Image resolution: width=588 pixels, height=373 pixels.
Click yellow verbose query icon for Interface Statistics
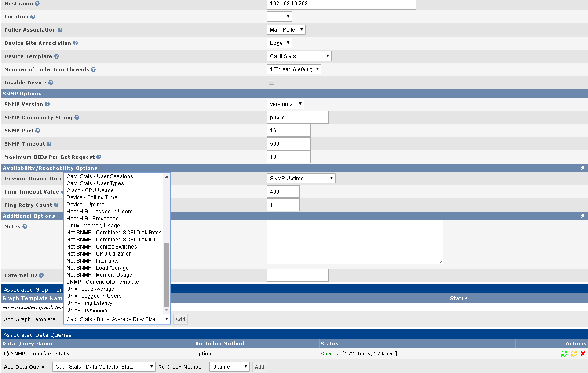(x=574, y=354)
